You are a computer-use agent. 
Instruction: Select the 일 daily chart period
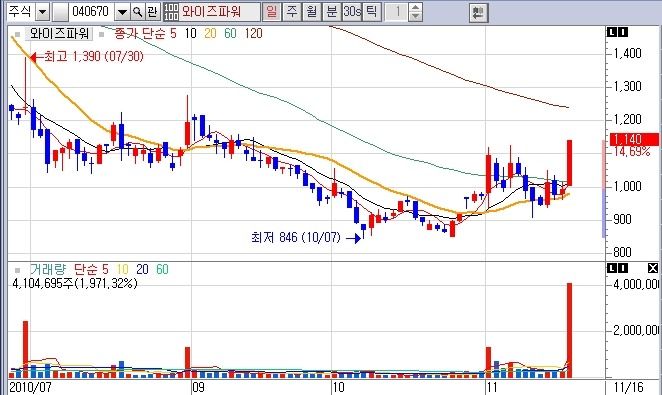271,11
